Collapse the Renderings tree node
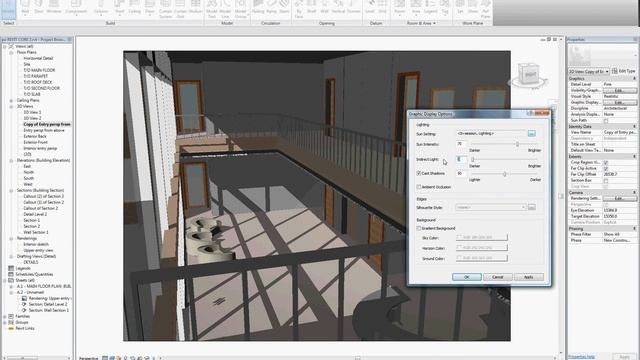 [11, 238]
